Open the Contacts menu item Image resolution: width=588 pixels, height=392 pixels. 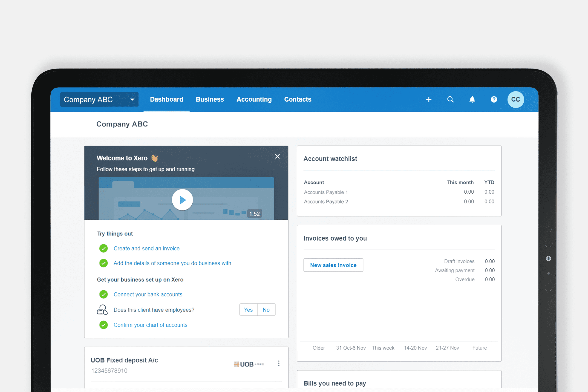[298, 99]
